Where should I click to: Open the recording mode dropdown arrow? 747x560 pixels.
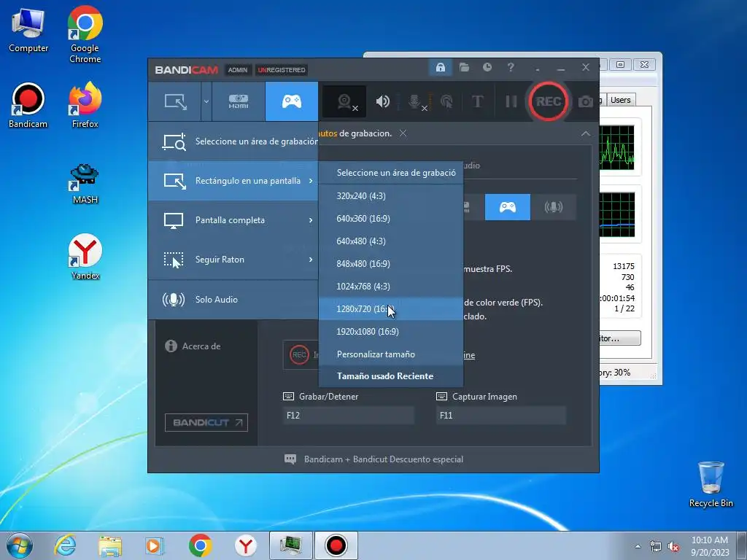pyautogui.click(x=206, y=101)
